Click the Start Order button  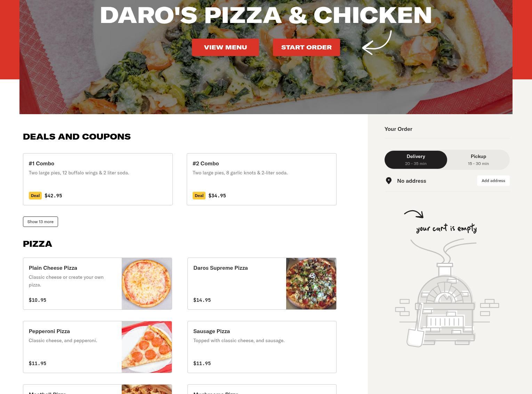point(306,47)
